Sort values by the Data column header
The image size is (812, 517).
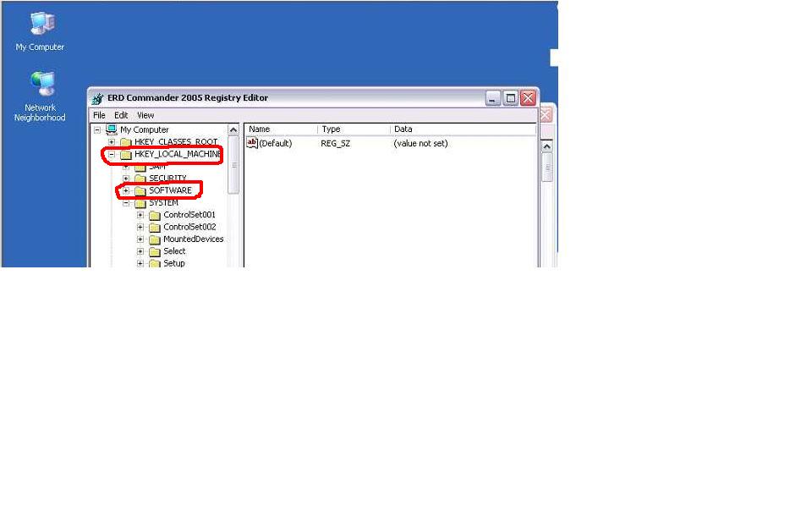(x=463, y=129)
